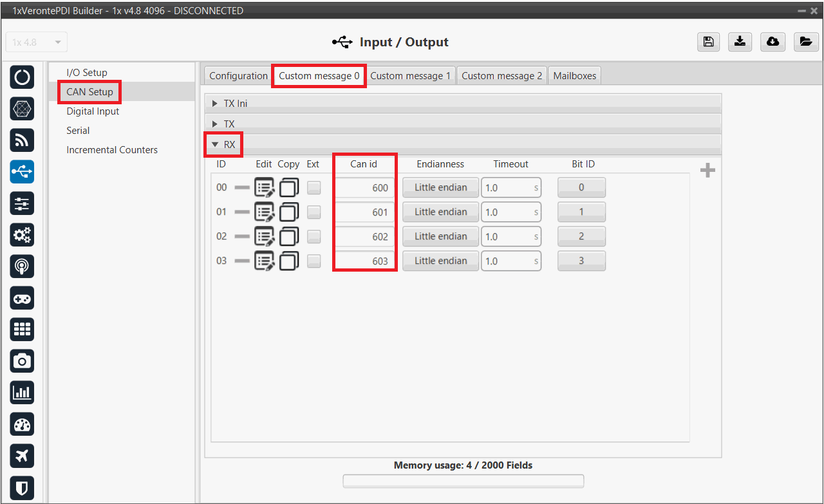Select the airplane icon in left sidebar

point(22,456)
